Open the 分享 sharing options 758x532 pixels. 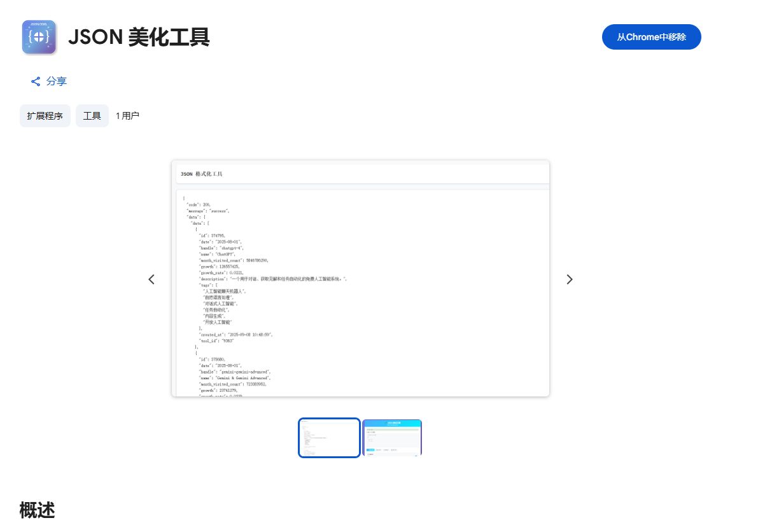coord(56,81)
